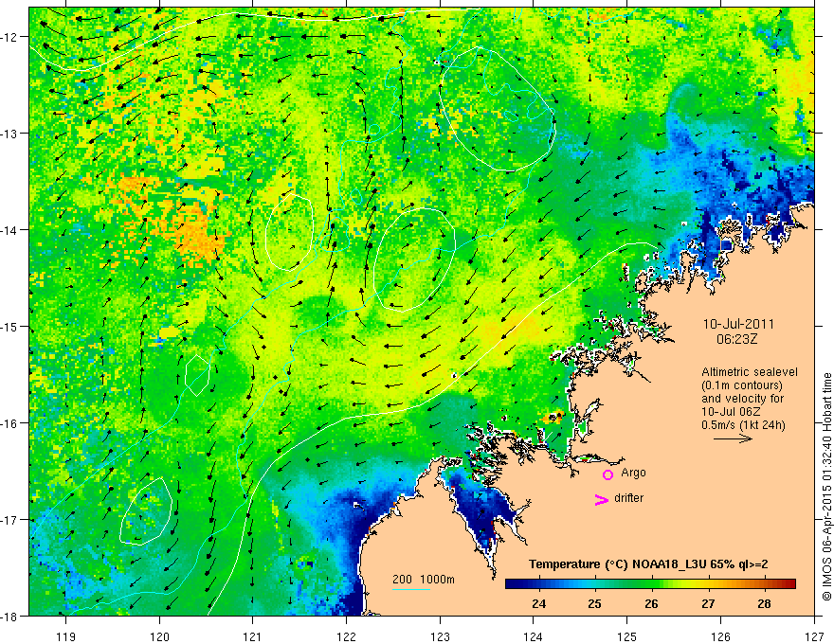Click the cyan depth contour legend line
This screenshot has width=834, height=644.
(x=411, y=589)
